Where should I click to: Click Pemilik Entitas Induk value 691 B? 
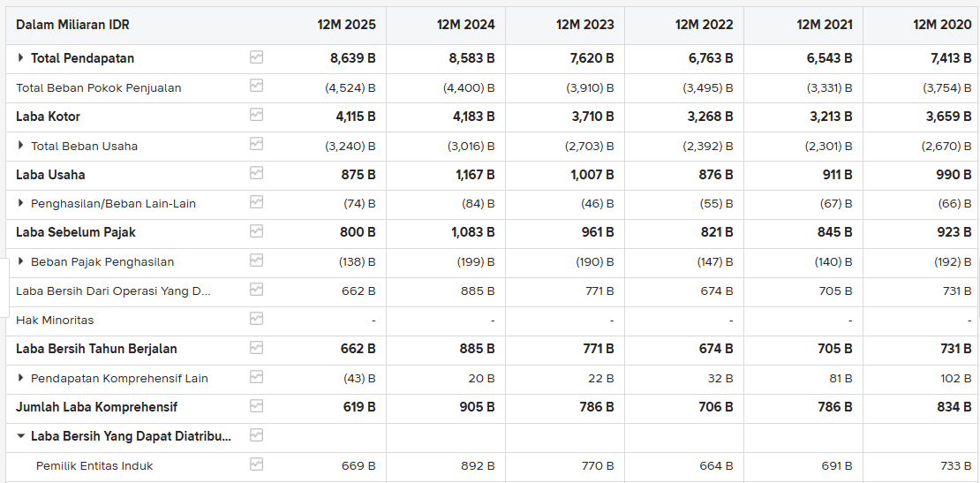coord(837,466)
